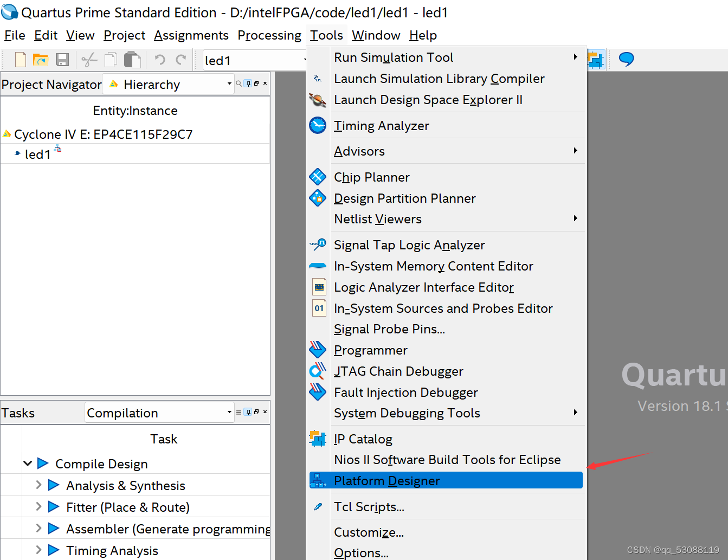
Task: Close the Tasks panel
Action: 265,412
